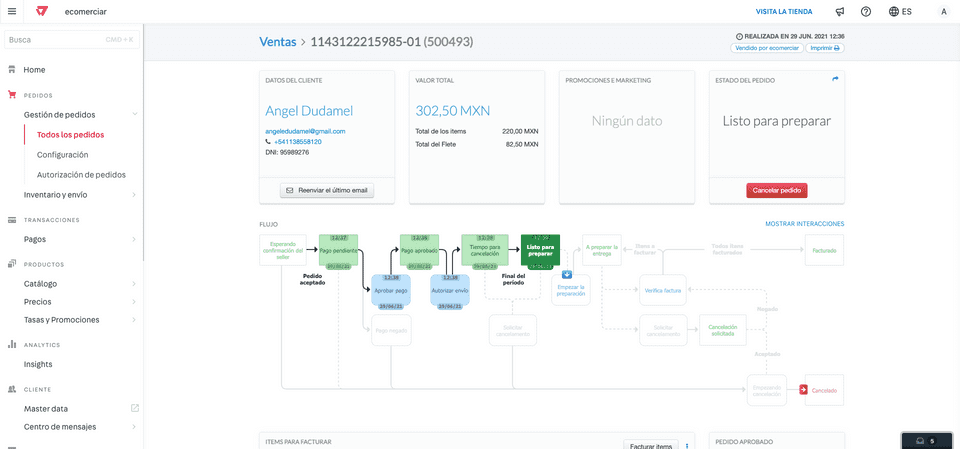Image resolution: width=960 pixels, height=449 pixels.
Task: Open the announcements megaphone icon
Action: pos(840,11)
